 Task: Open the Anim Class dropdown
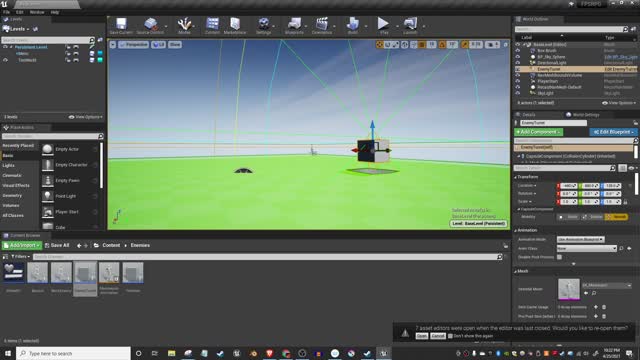(x=587, y=248)
